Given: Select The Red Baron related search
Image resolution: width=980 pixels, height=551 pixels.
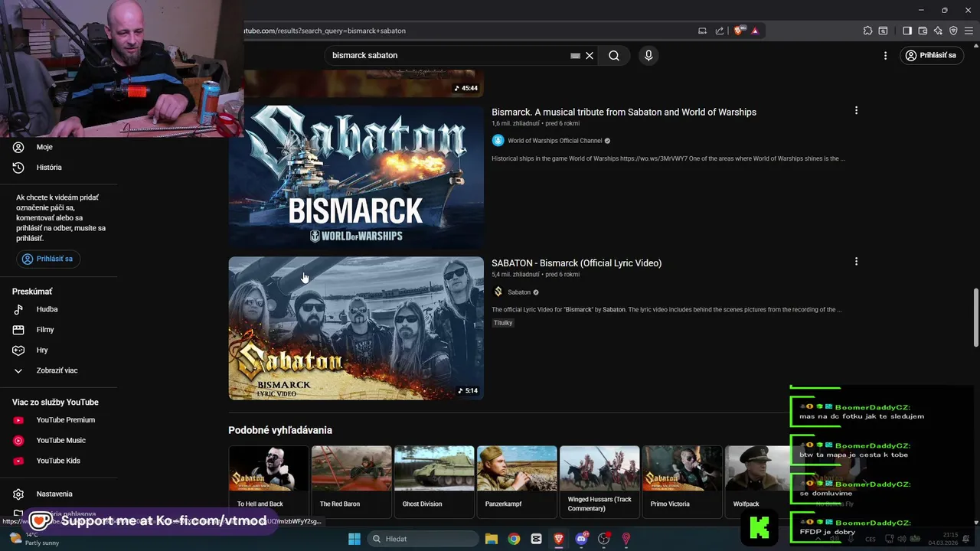Looking at the screenshot, I should coord(351,481).
